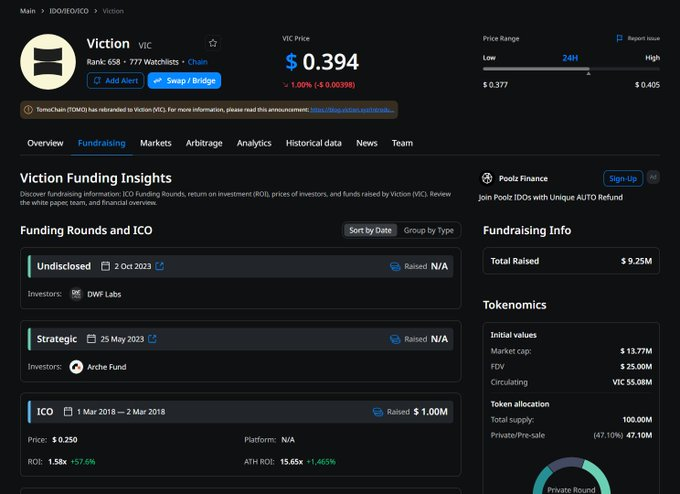This screenshot has width=680, height=494.
Task: Click the ATH ROI 15.65x value
Action: [291, 462]
